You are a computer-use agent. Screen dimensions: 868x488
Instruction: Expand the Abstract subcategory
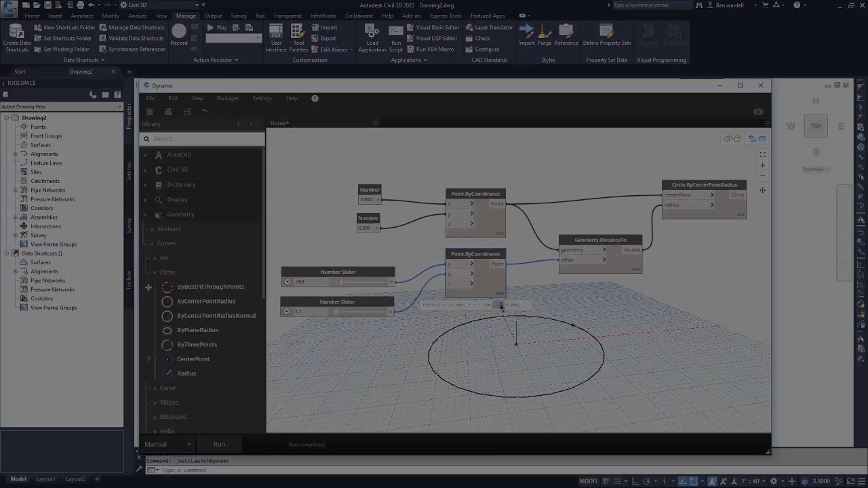(153, 229)
